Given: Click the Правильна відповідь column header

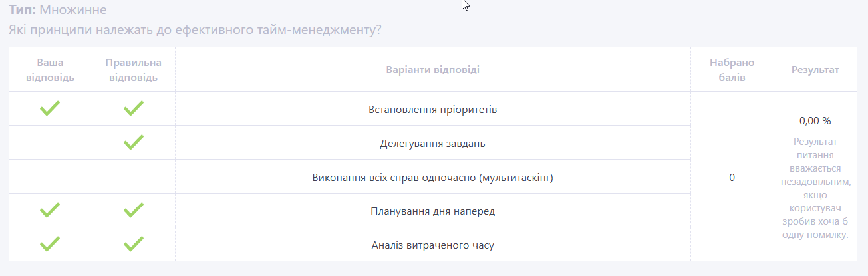Looking at the screenshot, I should 134,70.
